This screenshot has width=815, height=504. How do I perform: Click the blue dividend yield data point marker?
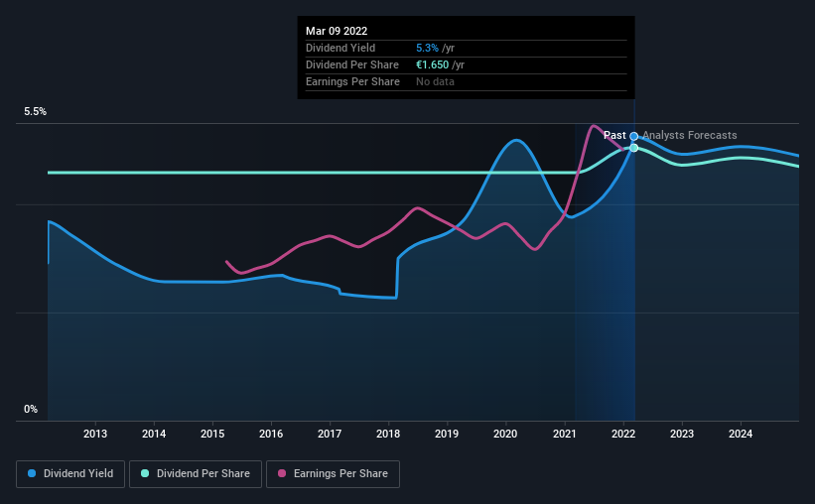click(633, 136)
